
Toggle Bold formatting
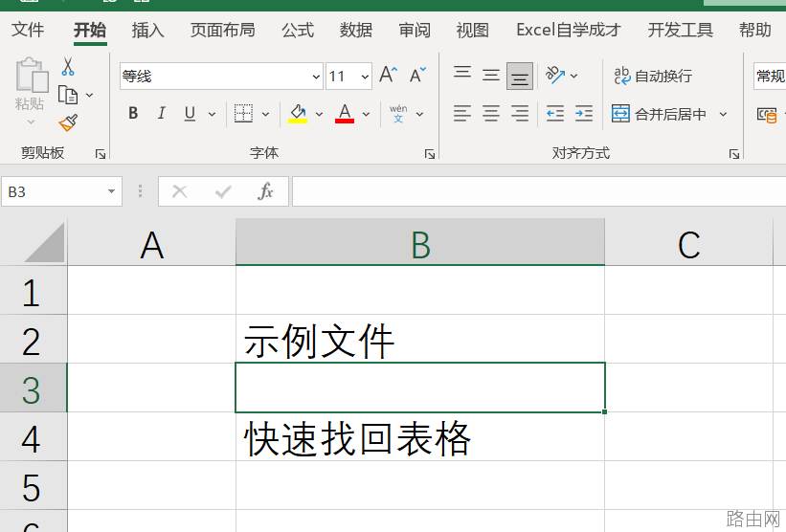[x=133, y=114]
